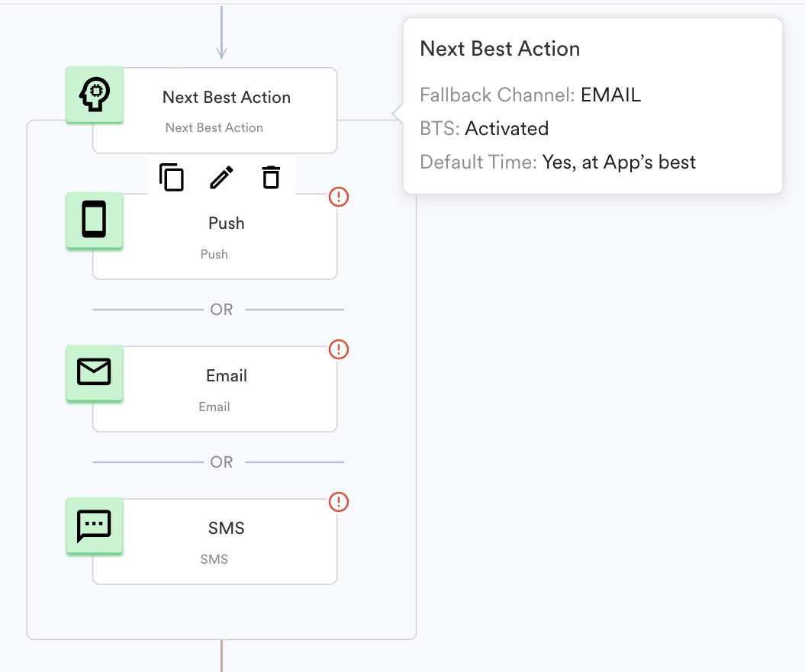Click the delete trash icon

click(x=270, y=177)
